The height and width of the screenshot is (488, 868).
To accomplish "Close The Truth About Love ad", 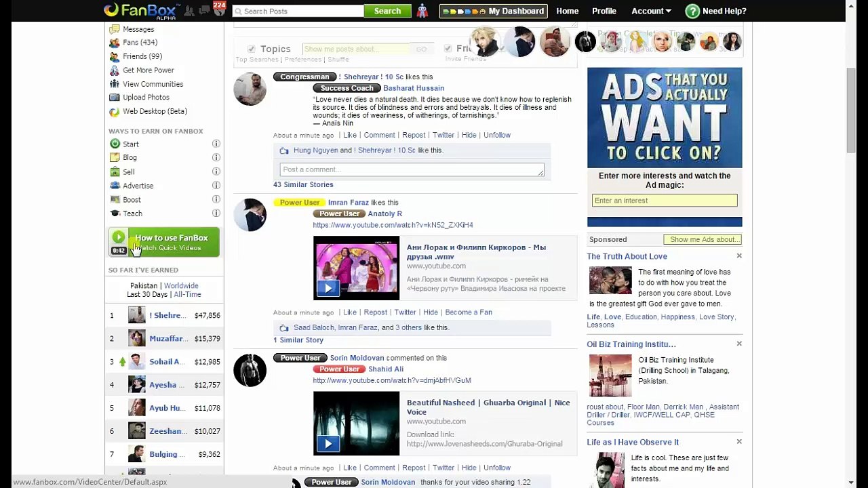I will point(739,256).
